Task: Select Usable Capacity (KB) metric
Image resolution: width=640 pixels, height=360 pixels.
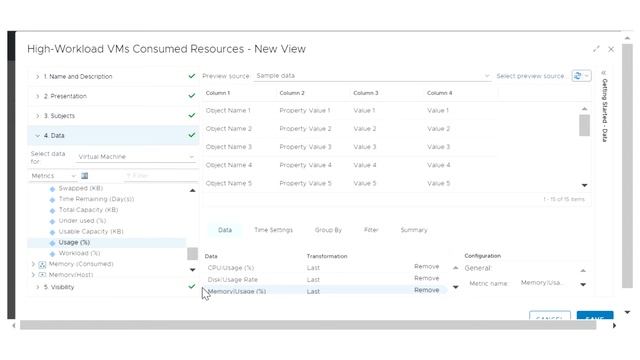Action: (91, 231)
